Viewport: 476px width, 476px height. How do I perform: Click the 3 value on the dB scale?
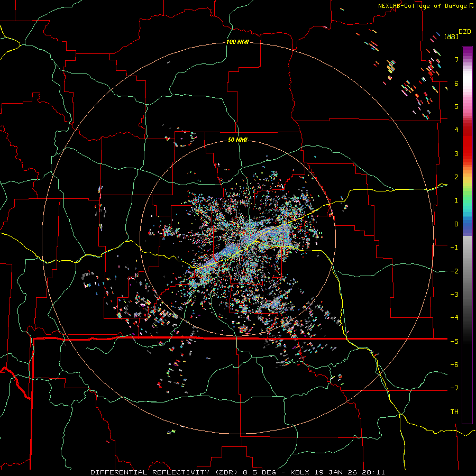point(456,153)
